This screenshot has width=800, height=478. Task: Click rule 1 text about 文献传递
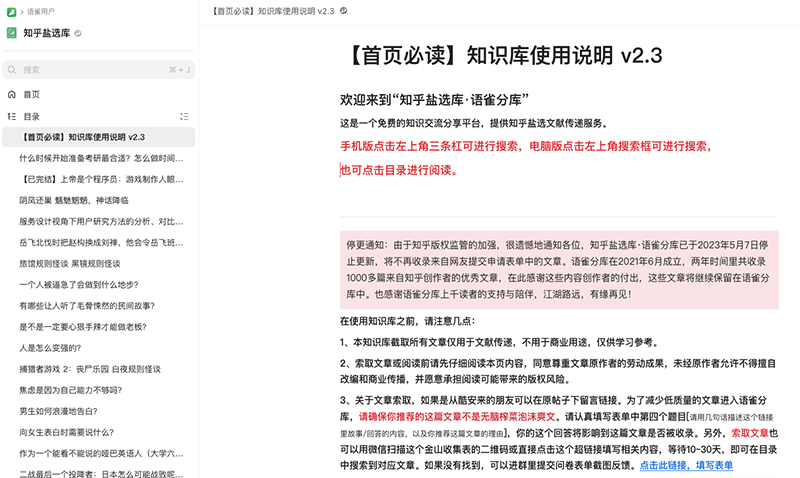501,342
